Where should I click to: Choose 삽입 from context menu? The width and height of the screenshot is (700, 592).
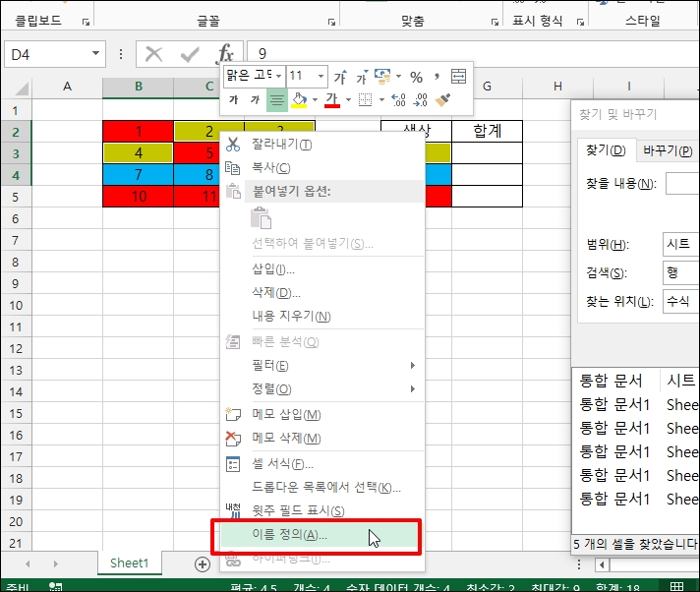pos(321,269)
